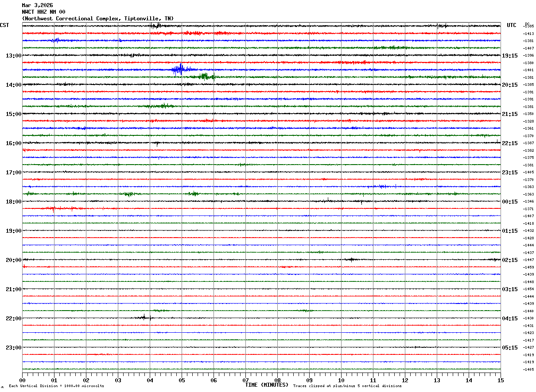The height and width of the screenshot is (392, 536).
Task: Click the 16:00 CST time label
Action: click(x=14, y=143)
